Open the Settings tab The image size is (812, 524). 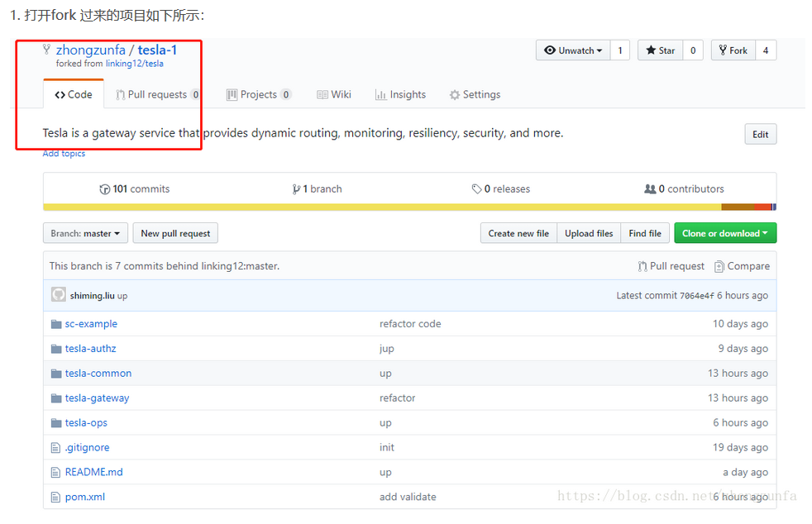[x=475, y=95]
